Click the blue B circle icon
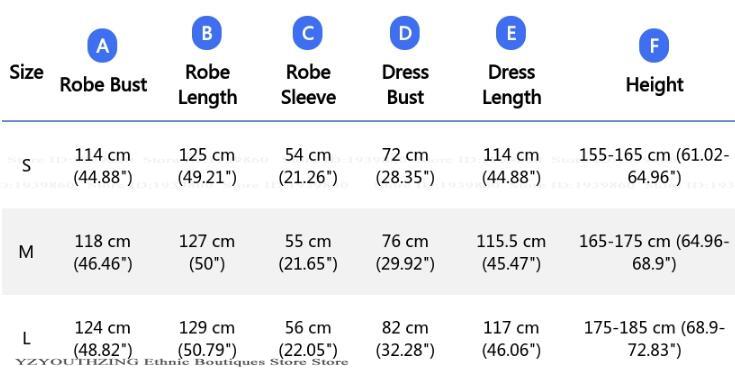The width and height of the screenshot is (735, 383). [x=207, y=33]
